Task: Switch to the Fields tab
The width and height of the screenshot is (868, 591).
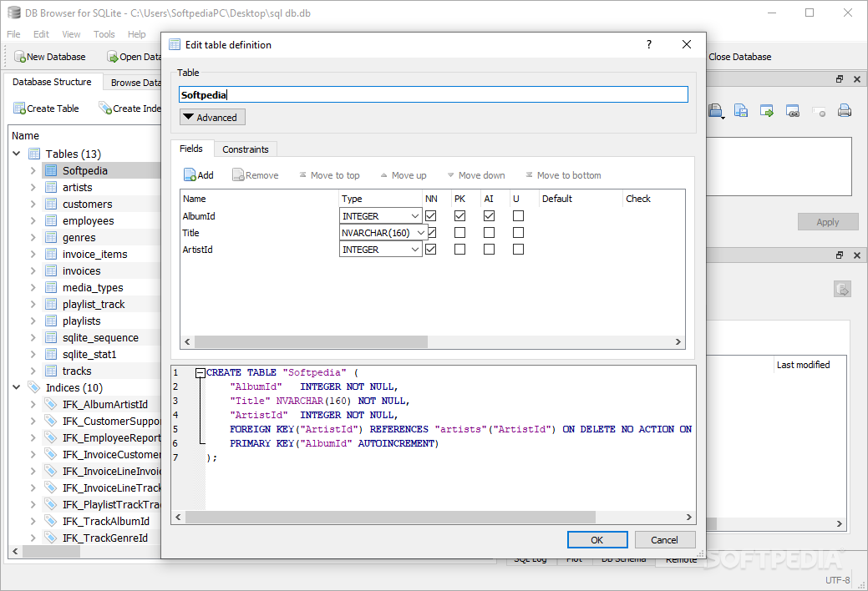Action: (x=191, y=149)
